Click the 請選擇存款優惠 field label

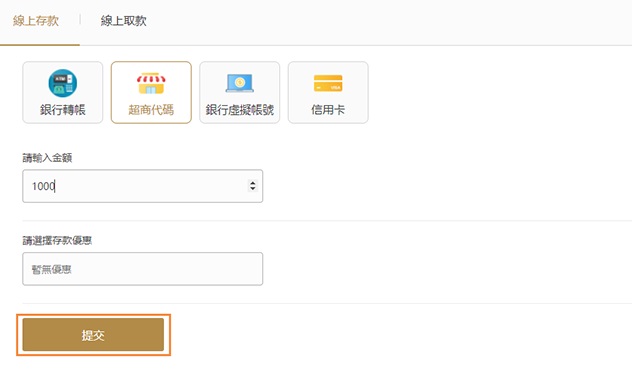pyautogui.click(x=57, y=241)
